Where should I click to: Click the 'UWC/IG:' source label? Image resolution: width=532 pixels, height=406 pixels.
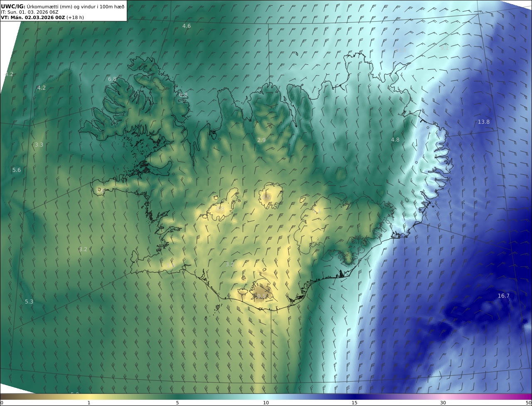pyautogui.click(x=13, y=6)
